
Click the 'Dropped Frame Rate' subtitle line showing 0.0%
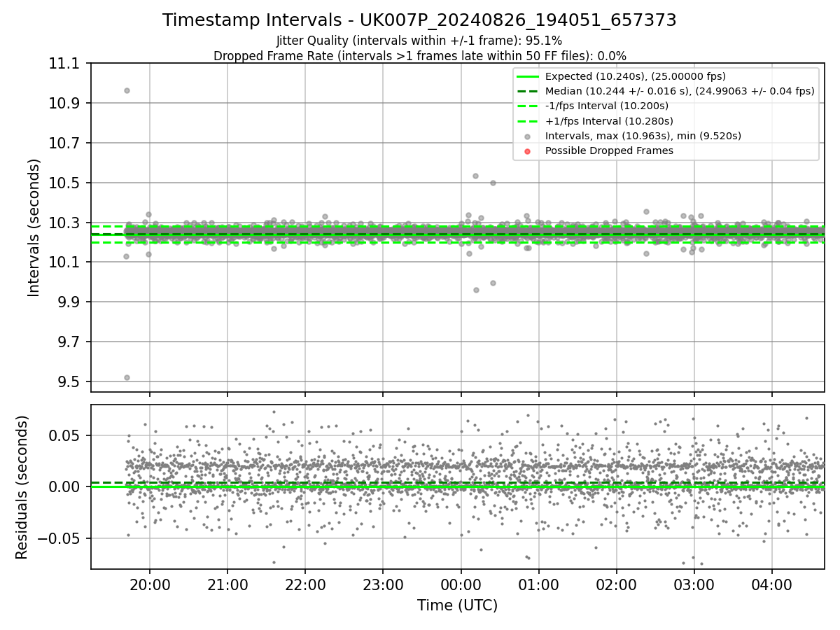tap(419, 56)
